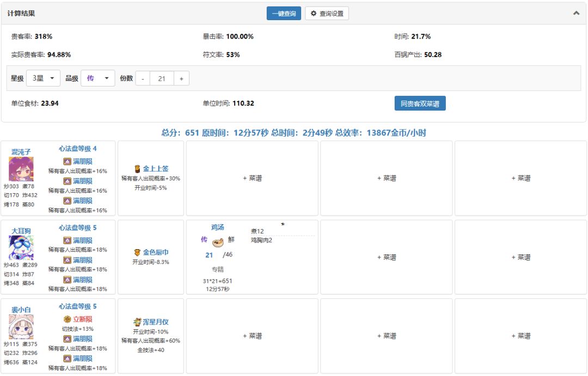Open the 裴小白 chef name link

click(21, 310)
